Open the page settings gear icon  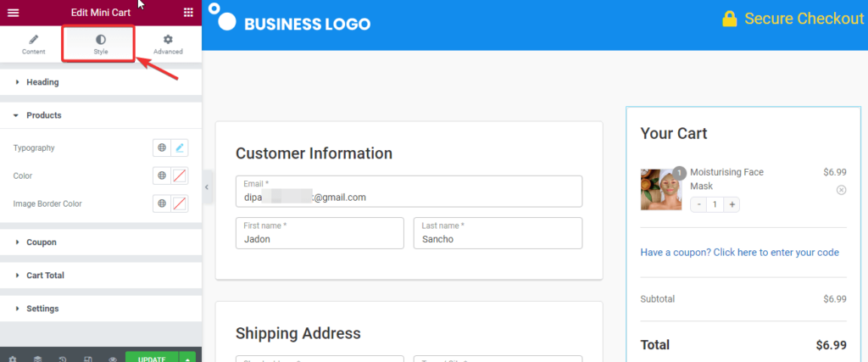12,359
